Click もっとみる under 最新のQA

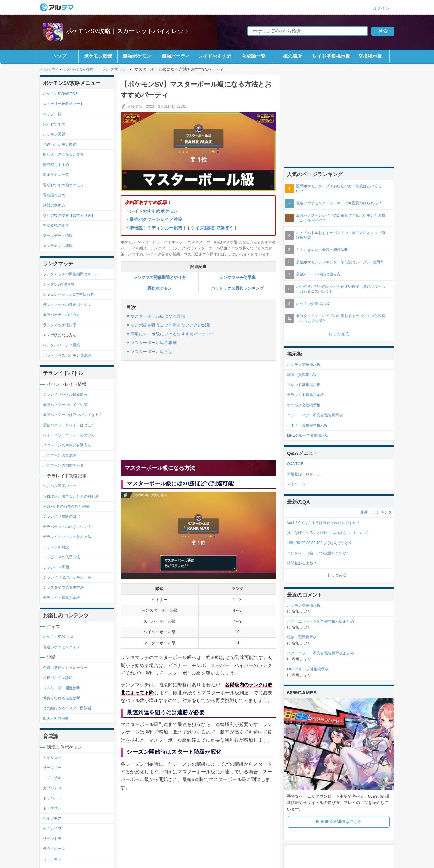337,575
